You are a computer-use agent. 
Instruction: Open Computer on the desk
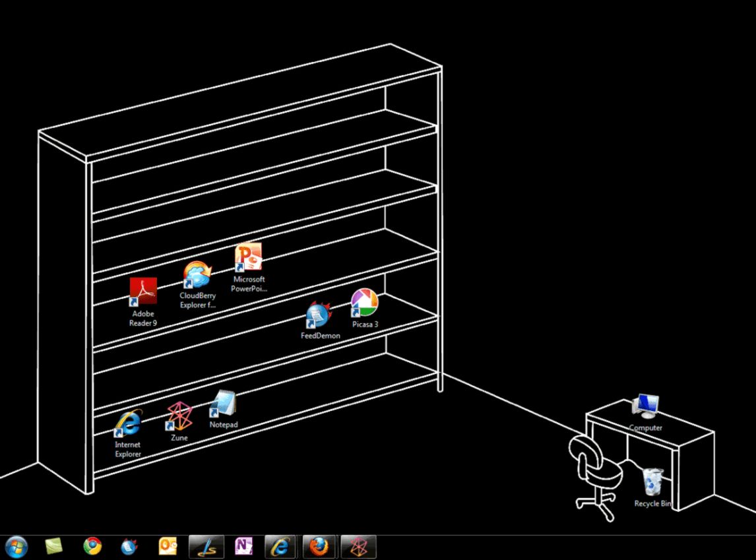pos(645,404)
